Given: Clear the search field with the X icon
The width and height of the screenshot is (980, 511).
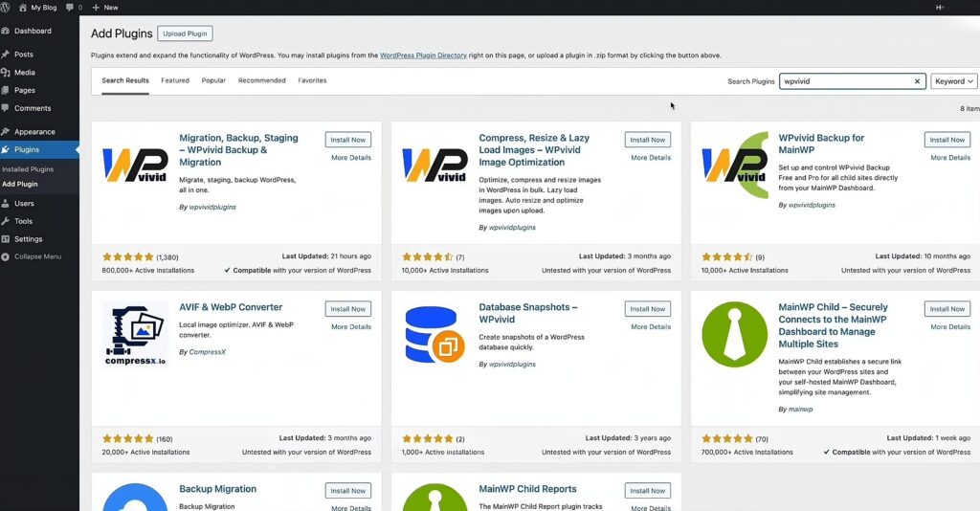Looking at the screenshot, I should pyautogui.click(x=917, y=81).
